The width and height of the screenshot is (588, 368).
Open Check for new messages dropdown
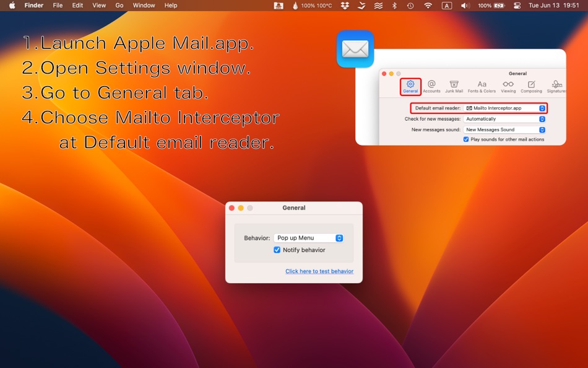504,119
